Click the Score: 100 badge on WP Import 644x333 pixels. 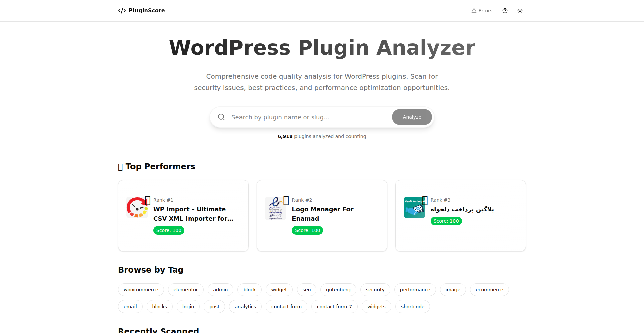click(169, 230)
